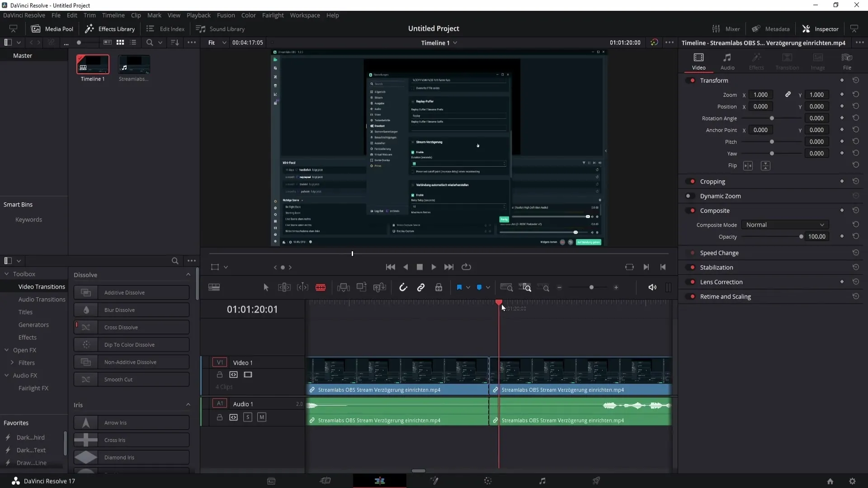Select the Fusion menu item in menu bar
The height and width of the screenshot is (488, 868).
tap(226, 15)
